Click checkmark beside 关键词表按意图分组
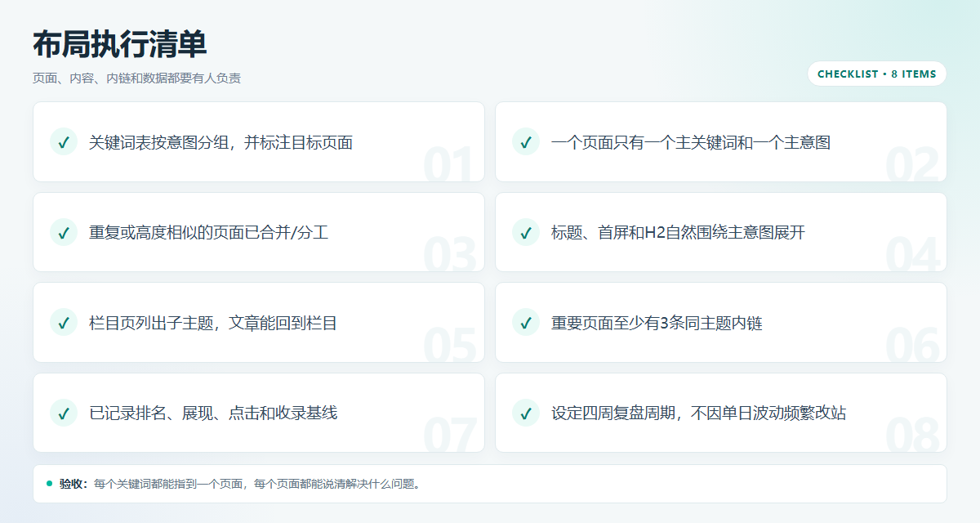 click(64, 141)
